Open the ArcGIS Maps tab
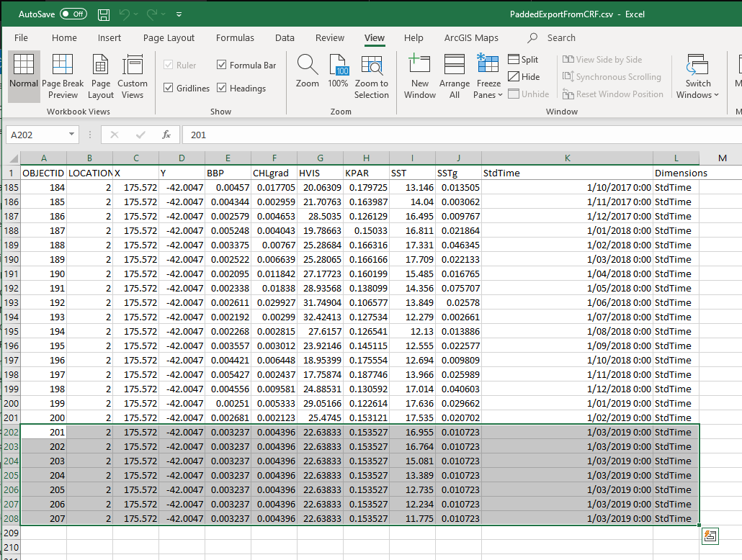 tap(471, 38)
